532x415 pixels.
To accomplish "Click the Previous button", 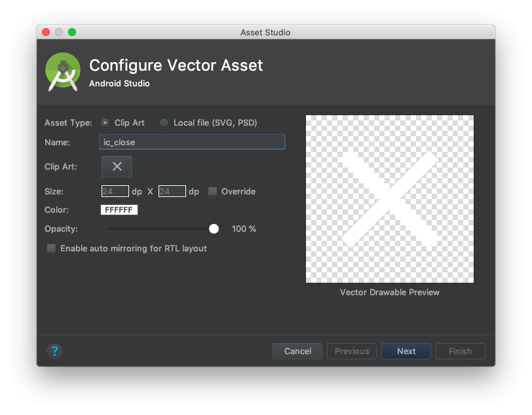I will 351,351.
